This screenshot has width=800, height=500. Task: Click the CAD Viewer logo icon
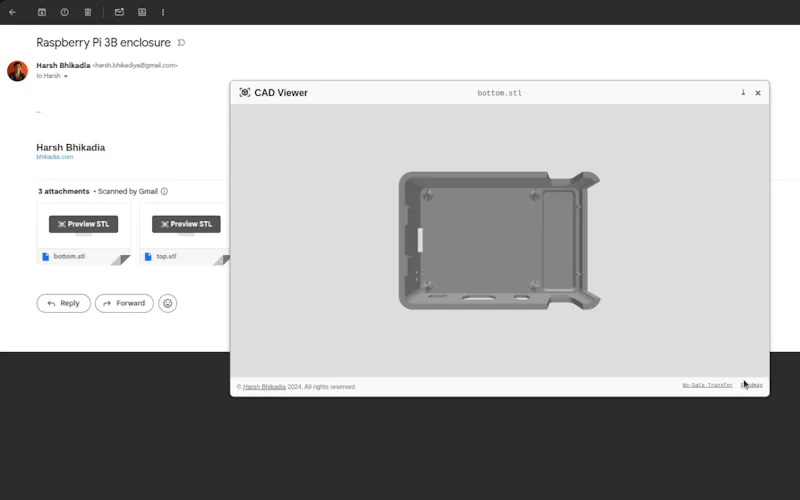click(245, 92)
